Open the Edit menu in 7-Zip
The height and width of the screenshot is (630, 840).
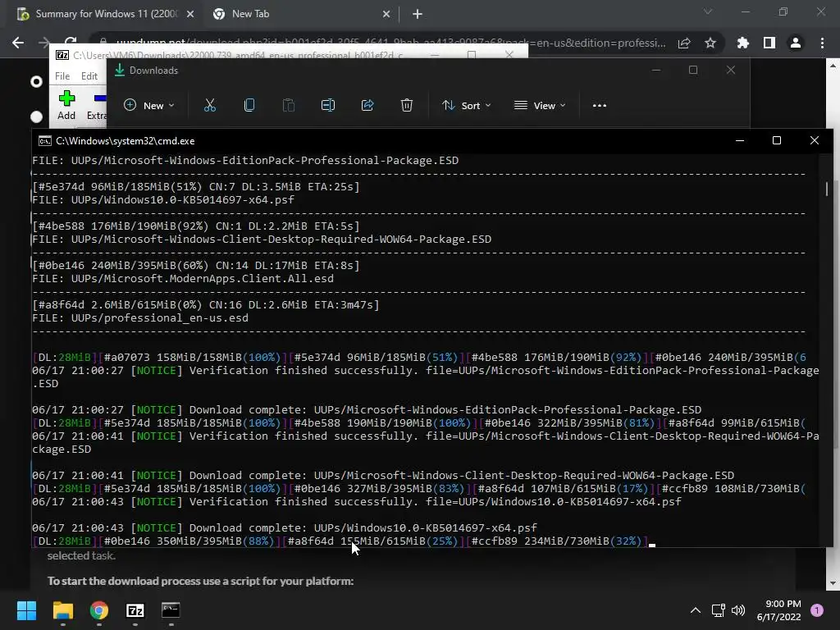[x=89, y=76]
